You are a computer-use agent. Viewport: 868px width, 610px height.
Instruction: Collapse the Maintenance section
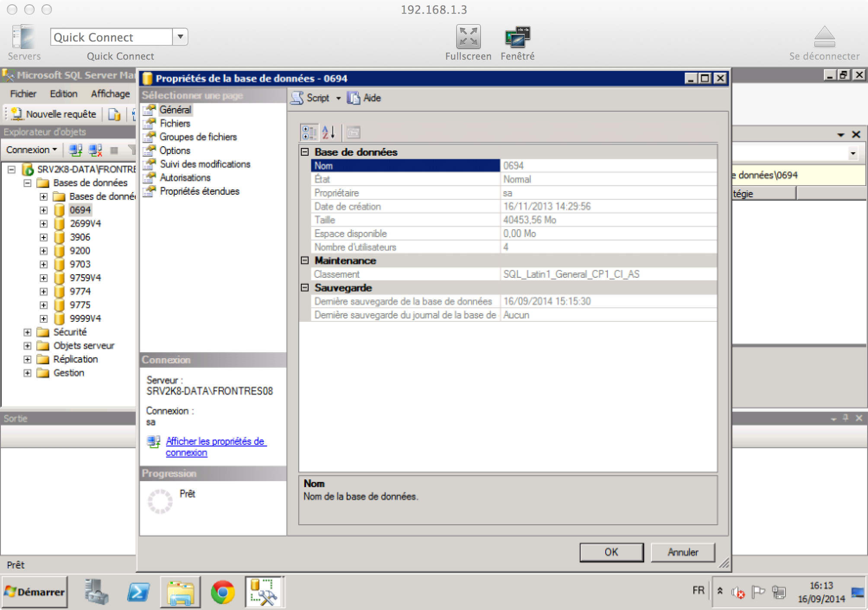(x=305, y=260)
